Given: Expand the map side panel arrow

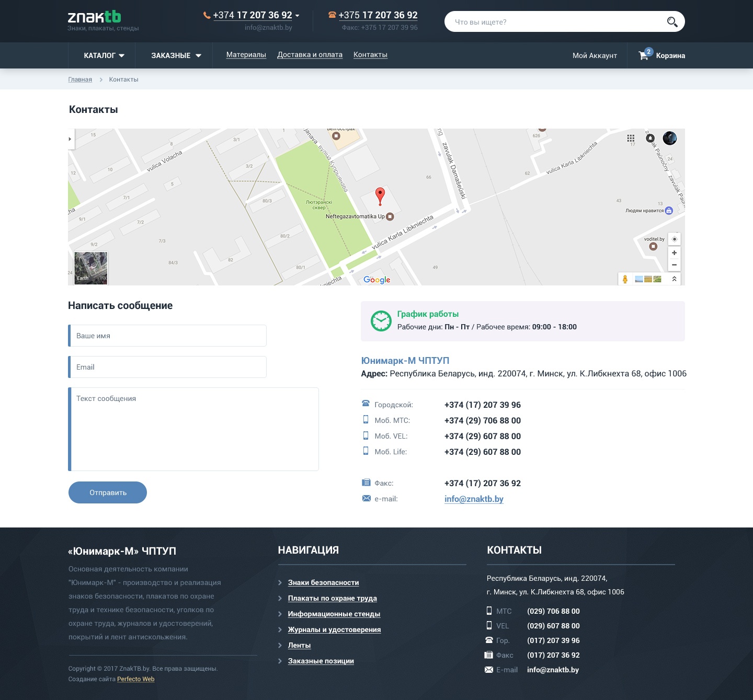Looking at the screenshot, I should (x=70, y=139).
